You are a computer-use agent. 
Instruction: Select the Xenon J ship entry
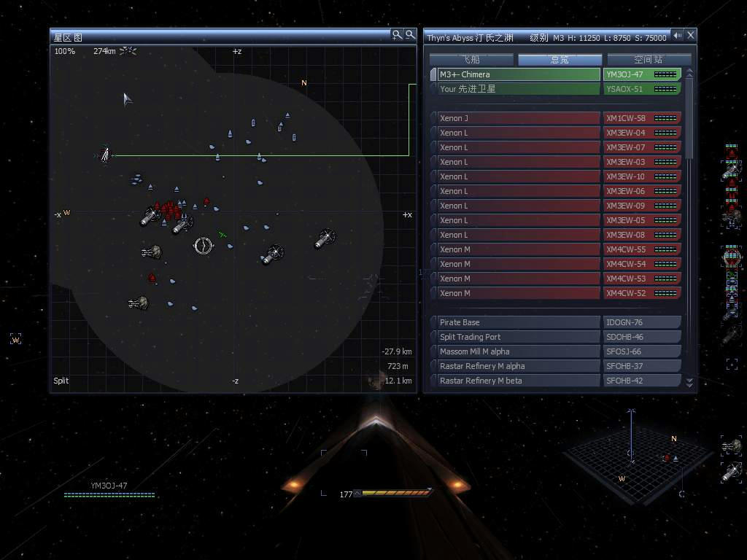coord(555,118)
